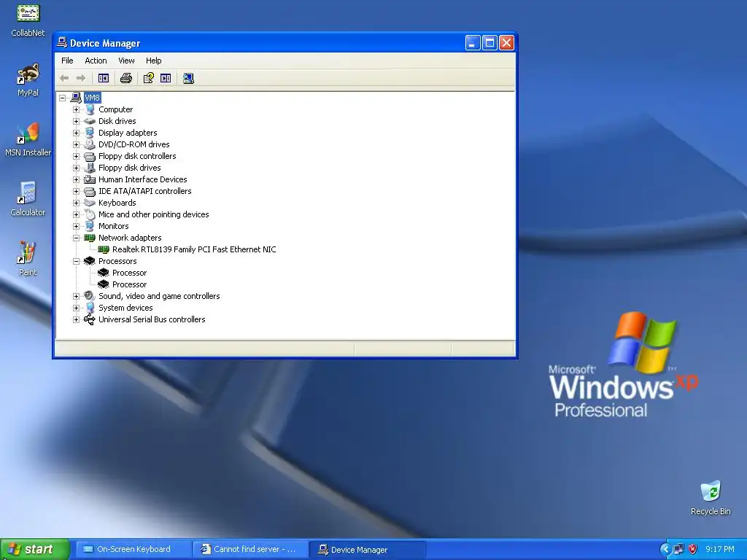The image size is (747, 560).
Task: Open the View menu
Action: pyautogui.click(x=126, y=61)
